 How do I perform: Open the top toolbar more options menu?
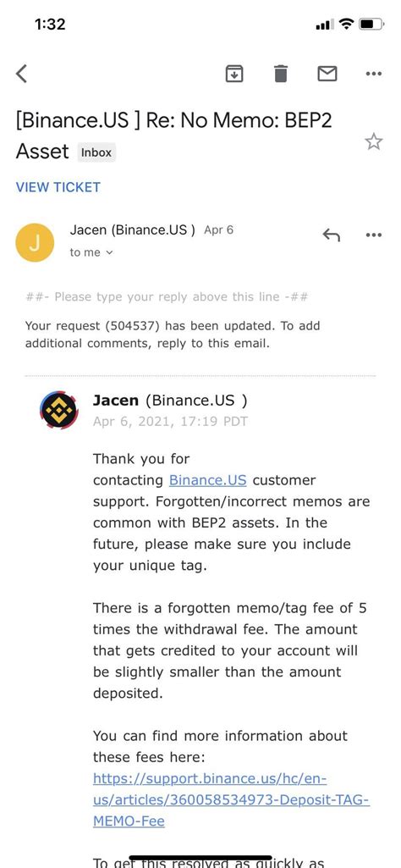(x=374, y=74)
